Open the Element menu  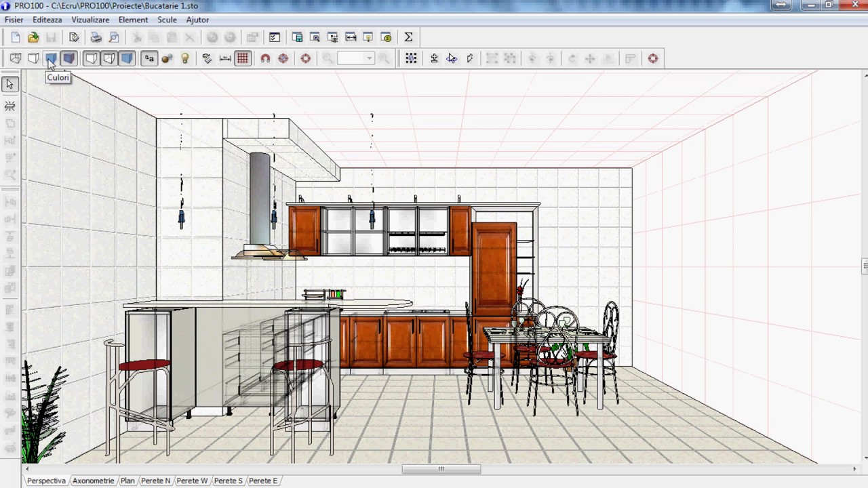click(x=133, y=20)
